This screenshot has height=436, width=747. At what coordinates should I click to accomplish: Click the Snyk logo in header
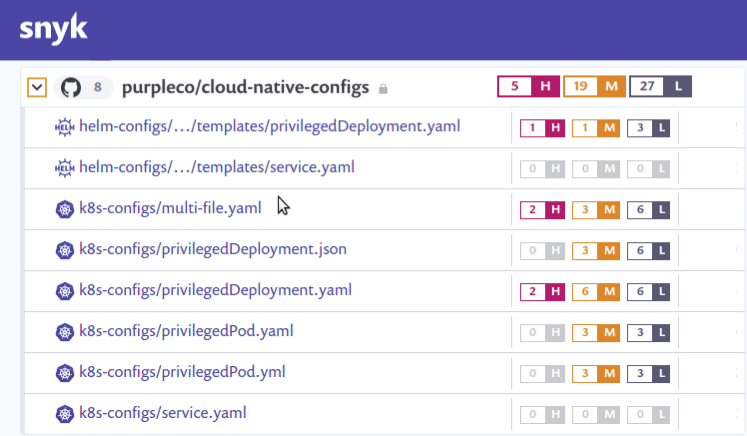point(53,28)
